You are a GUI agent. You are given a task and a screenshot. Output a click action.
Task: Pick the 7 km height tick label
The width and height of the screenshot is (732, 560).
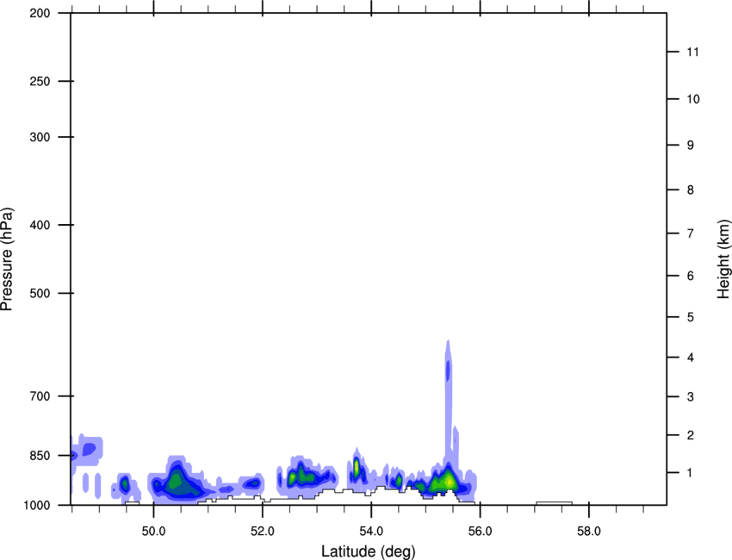pyautogui.click(x=691, y=233)
